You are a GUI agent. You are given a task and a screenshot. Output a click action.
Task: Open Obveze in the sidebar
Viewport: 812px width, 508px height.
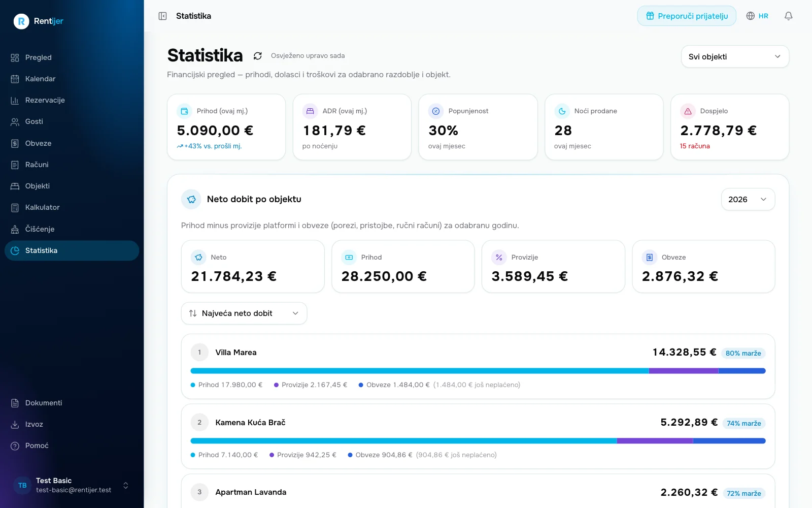coord(72,143)
